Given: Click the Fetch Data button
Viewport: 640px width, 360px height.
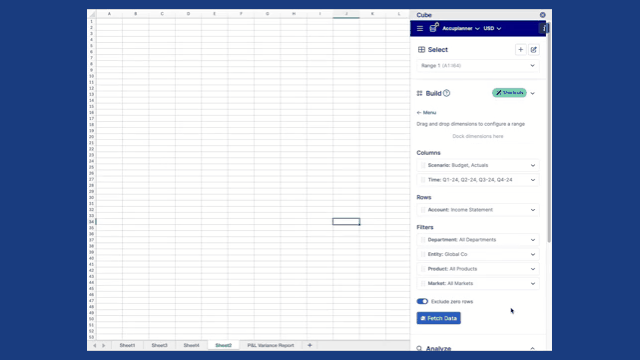Looking at the screenshot, I should click(439, 318).
